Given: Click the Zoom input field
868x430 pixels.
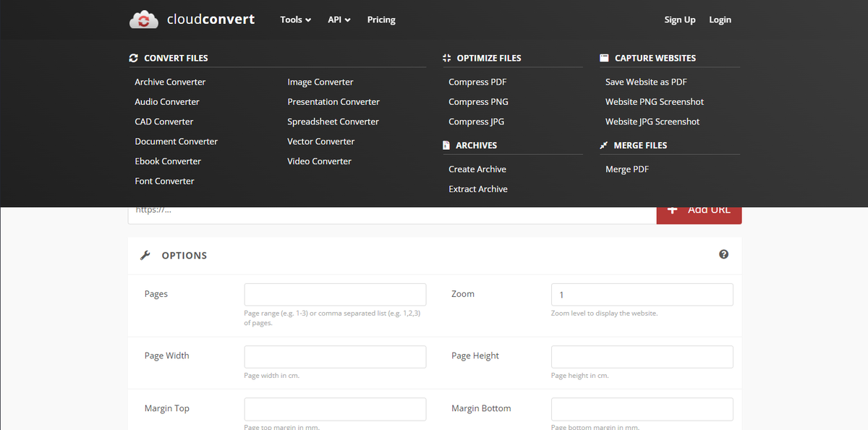Looking at the screenshot, I should (642, 295).
